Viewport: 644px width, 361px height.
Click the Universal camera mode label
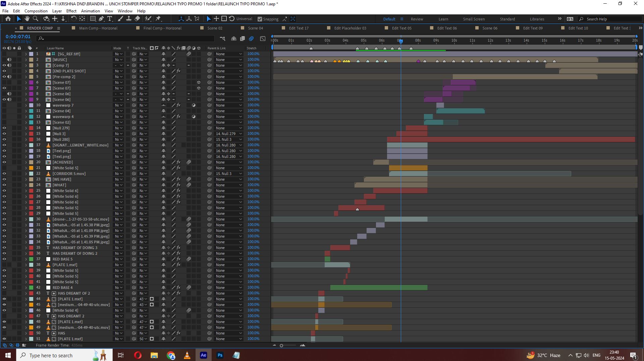click(244, 19)
